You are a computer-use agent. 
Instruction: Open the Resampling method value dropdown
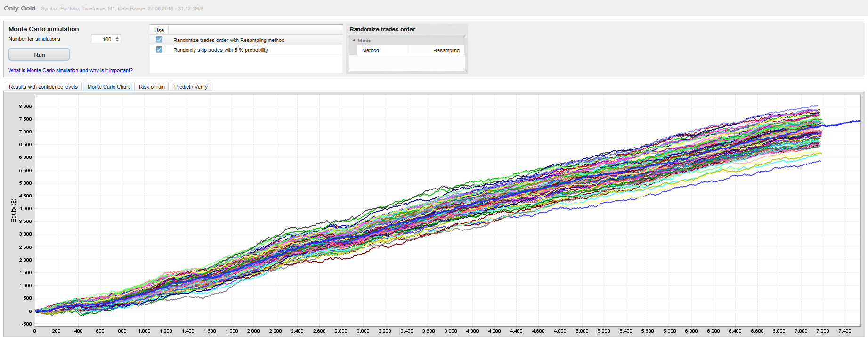click(x=436, y=50)
